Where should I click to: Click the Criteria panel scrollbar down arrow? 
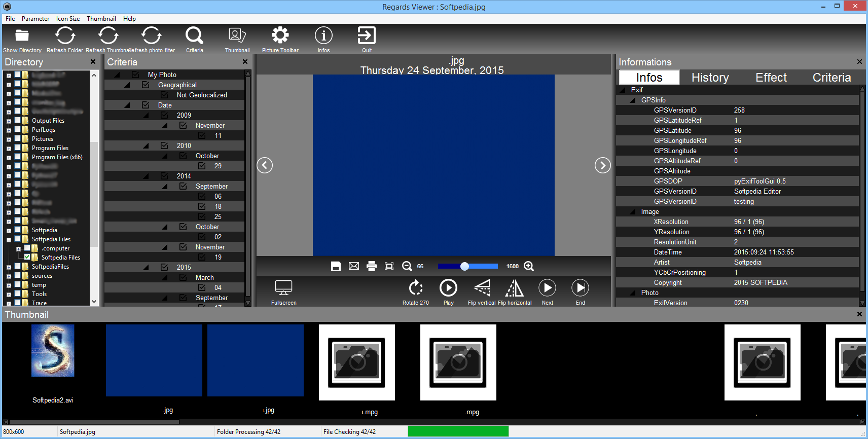coord(248,303)
